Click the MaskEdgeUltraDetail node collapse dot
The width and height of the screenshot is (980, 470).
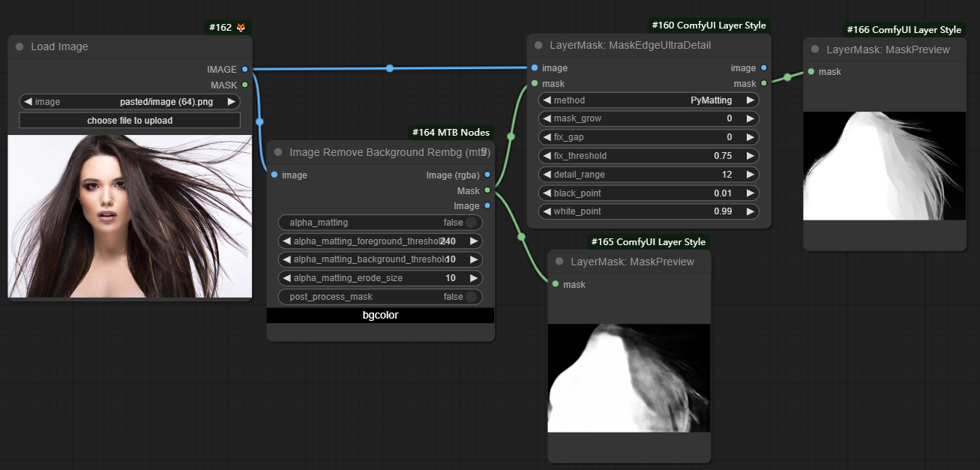click(538, 45)
